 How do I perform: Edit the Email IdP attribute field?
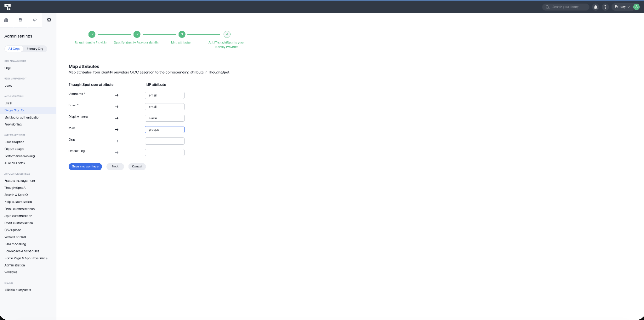[165, 107]
